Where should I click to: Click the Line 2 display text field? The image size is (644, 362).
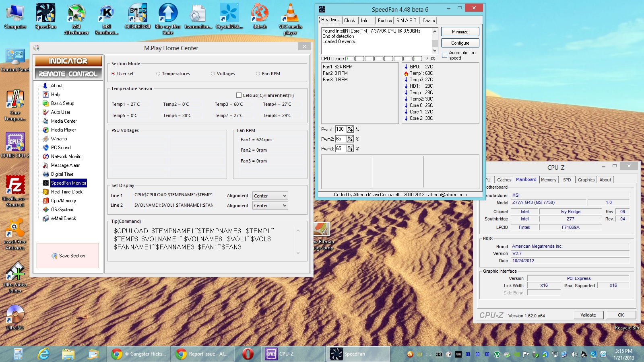pyautogui.click(x=173, y=205)
